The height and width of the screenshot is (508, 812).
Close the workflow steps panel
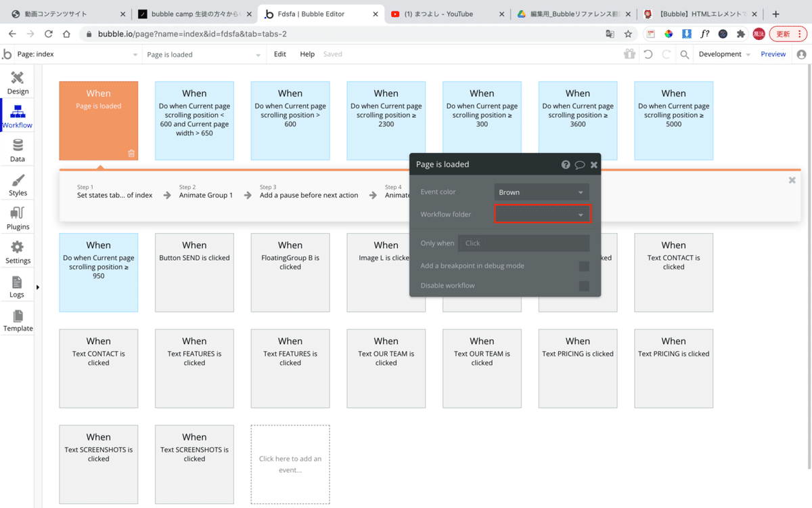(x=792, y=180)
